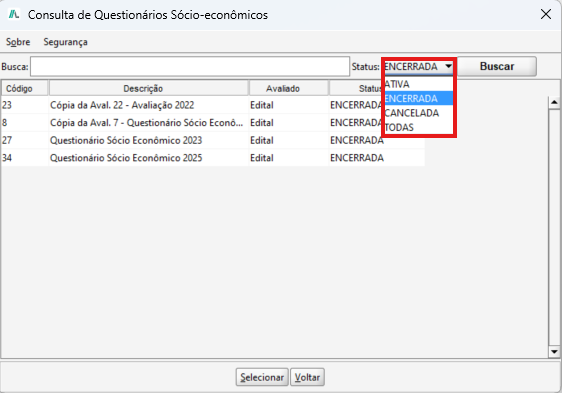
Task: Click the scrollbar down arrow
Action: point(554,352)
